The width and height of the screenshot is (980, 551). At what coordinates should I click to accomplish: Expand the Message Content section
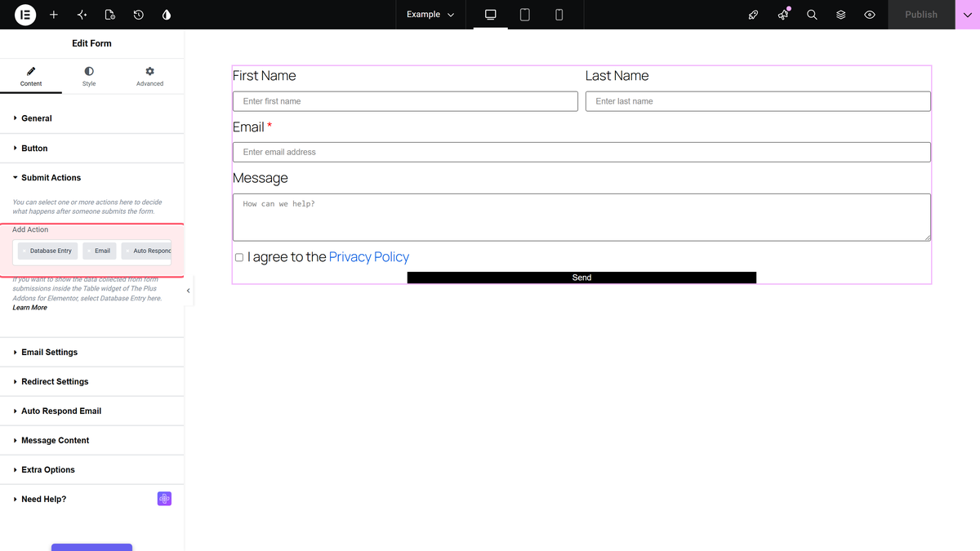click(x=92, y=440)
